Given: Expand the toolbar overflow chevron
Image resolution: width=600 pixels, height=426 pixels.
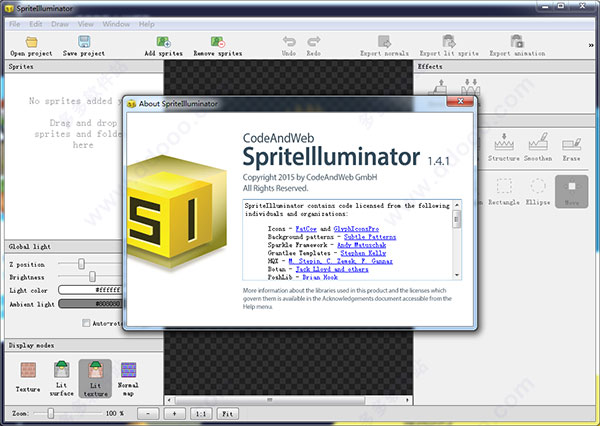Looking at the screenshot, I should [x=591, y=45].
